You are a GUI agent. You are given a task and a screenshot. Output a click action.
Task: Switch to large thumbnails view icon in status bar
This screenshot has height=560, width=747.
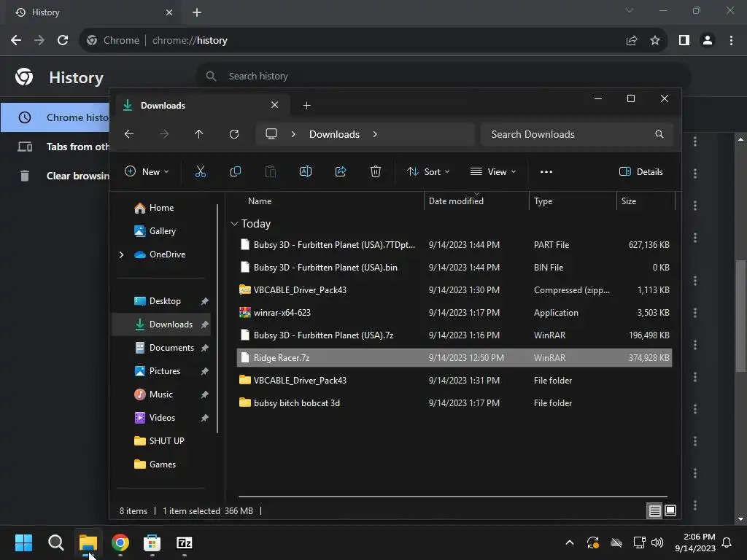point(670,511)
